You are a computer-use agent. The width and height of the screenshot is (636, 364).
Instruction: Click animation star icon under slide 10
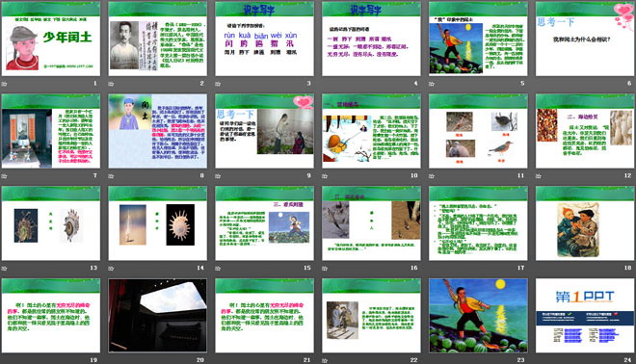(325, 176)
